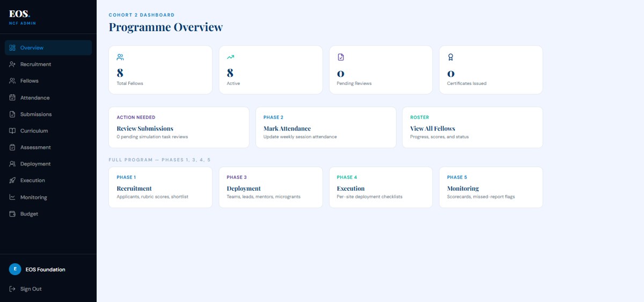Open Submissions from the sidebar
644x302 pixels.
48,114
